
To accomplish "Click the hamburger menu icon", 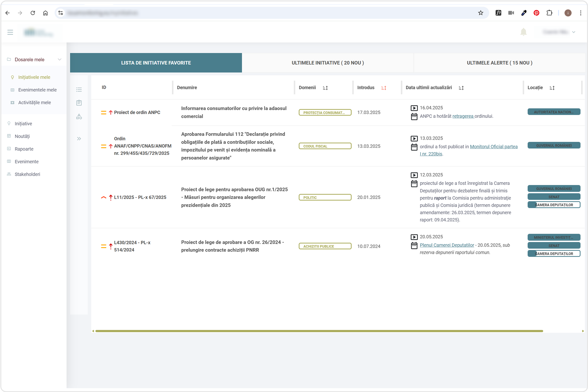I will 10,32.
